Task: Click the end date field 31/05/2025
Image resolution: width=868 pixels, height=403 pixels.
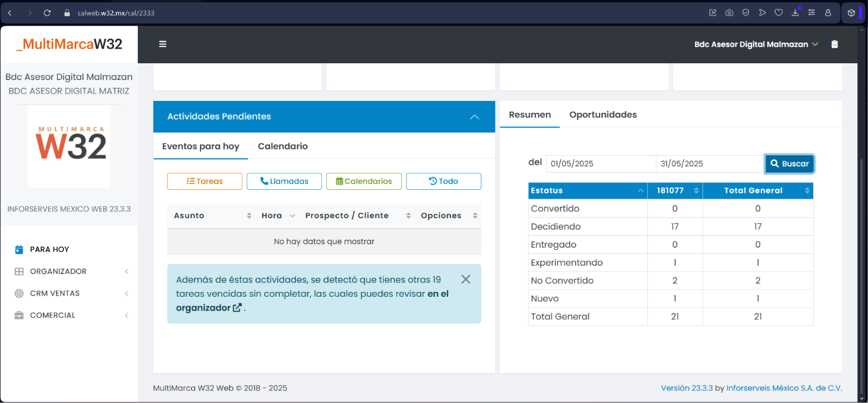Action: pos(711,164)
